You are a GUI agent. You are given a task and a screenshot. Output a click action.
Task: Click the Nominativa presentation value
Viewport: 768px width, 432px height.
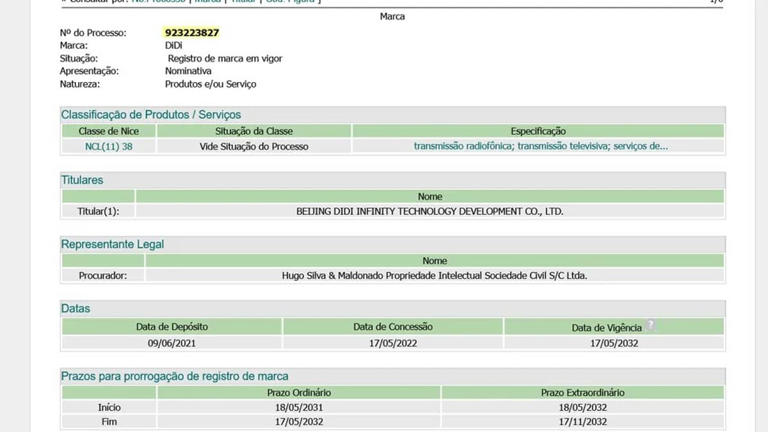tap(188, 71)
